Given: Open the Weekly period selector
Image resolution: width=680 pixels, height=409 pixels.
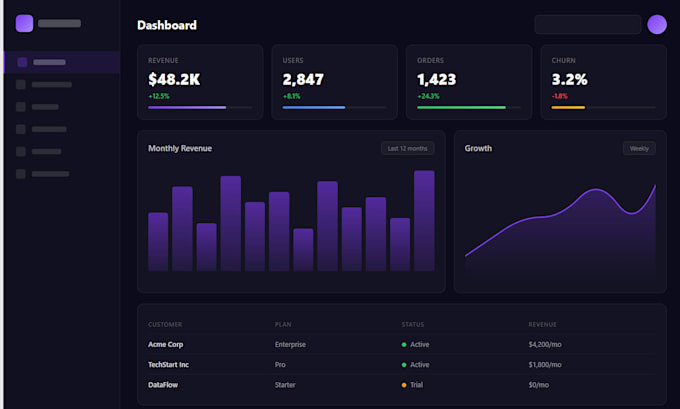Looking at the screenshot, I should [x=639, y=148].
